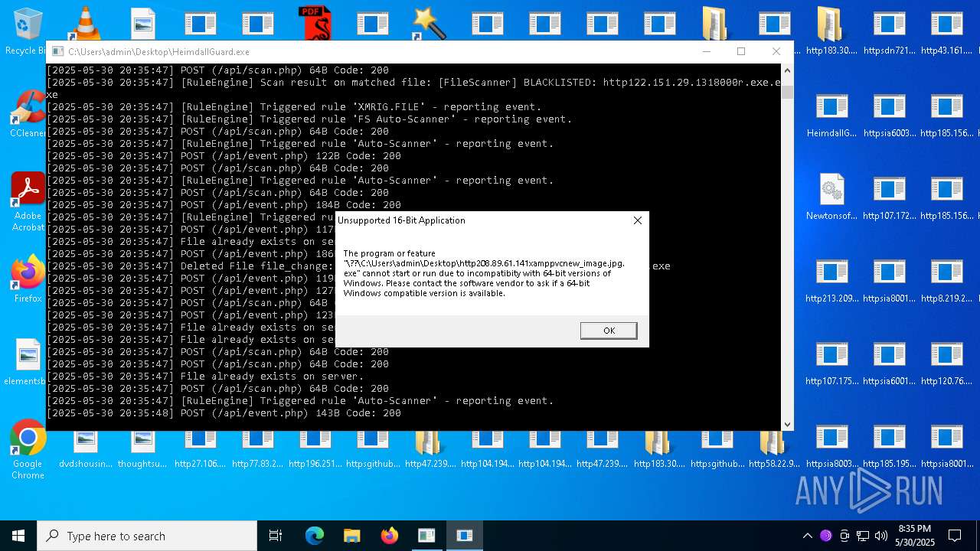Click the dialog's incompatibility message text
This screenshot has height=551, width=980.
pos(484,273)
